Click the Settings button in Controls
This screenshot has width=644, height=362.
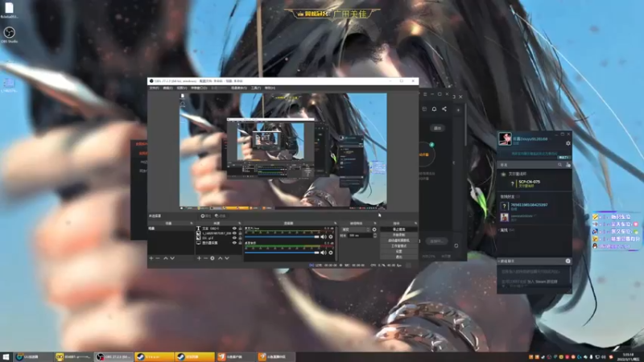point(398,251)
